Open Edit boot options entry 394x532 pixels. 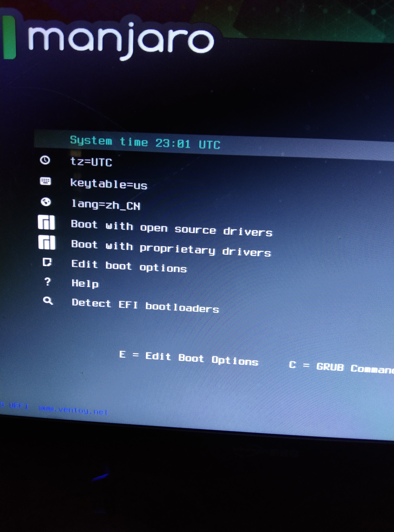coord(129,266)
